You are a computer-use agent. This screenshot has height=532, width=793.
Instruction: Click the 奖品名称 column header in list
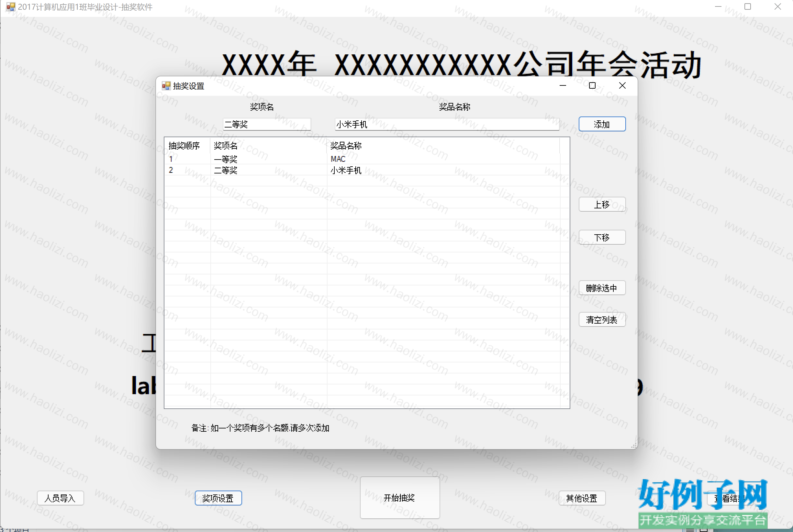pos(443,146)
